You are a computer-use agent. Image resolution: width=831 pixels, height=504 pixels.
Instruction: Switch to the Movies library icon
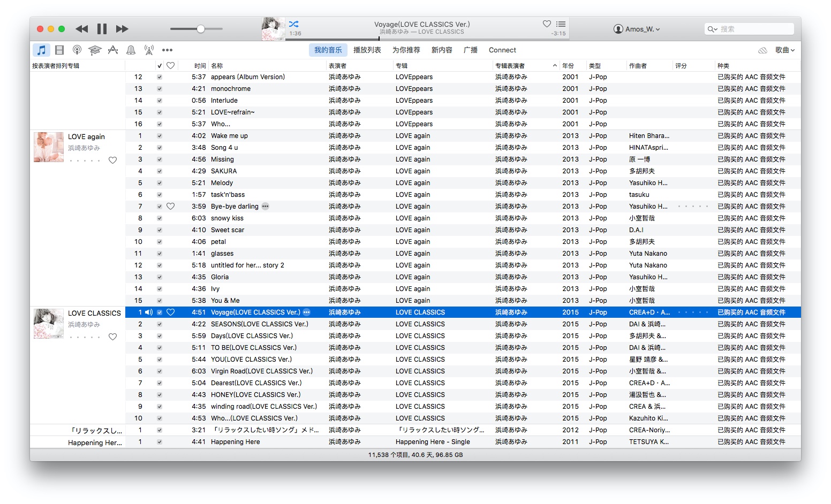click(59, 50)
